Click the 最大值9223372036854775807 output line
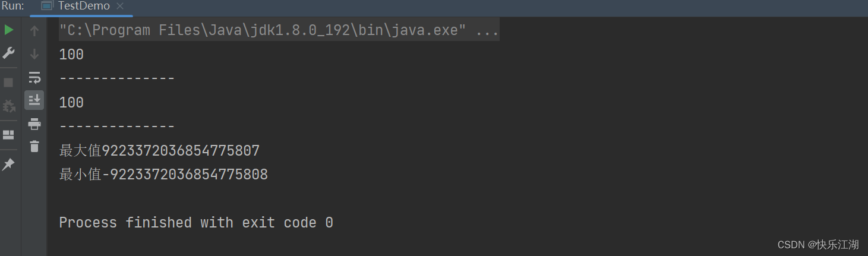The width and height of the screenshot is (868, 256). [159, 151]
